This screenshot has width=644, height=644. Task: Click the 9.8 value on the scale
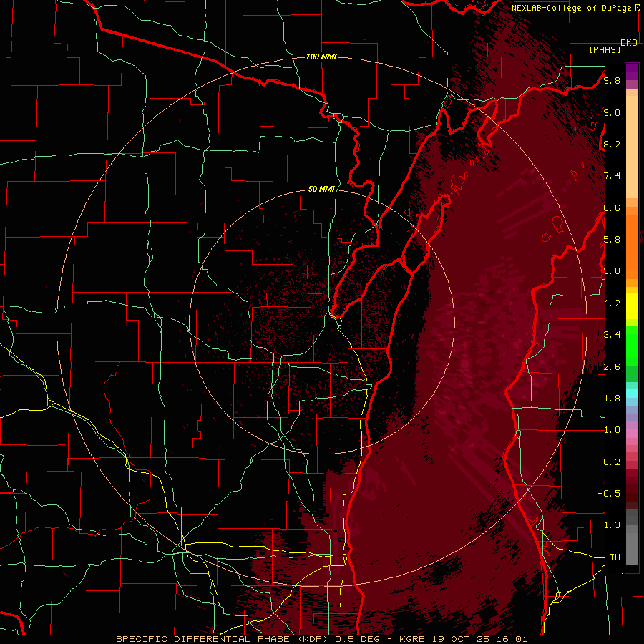coord(612,80)
